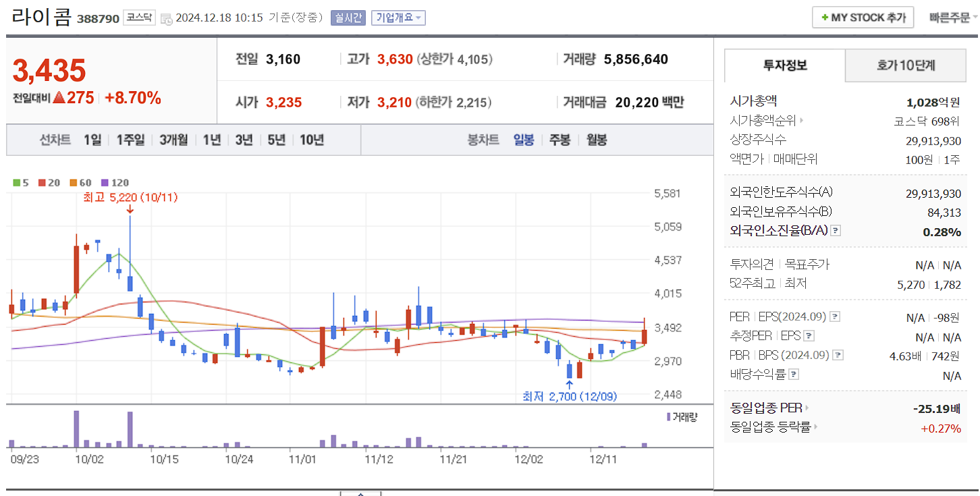Click the MY STOCK 추가 button
This screenshot has height=496, width=980.
point(862,17)
